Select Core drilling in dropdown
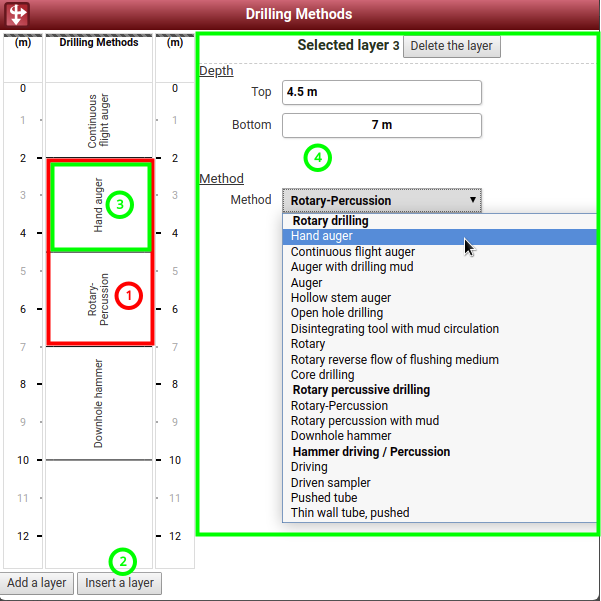The width and height of the screenshot is (601, 601). tap(325, 375)
